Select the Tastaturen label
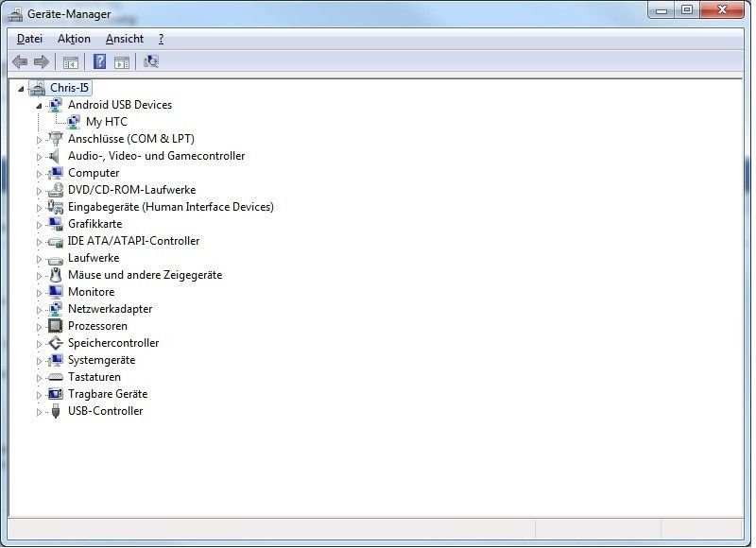 click(x=94, y=377)
